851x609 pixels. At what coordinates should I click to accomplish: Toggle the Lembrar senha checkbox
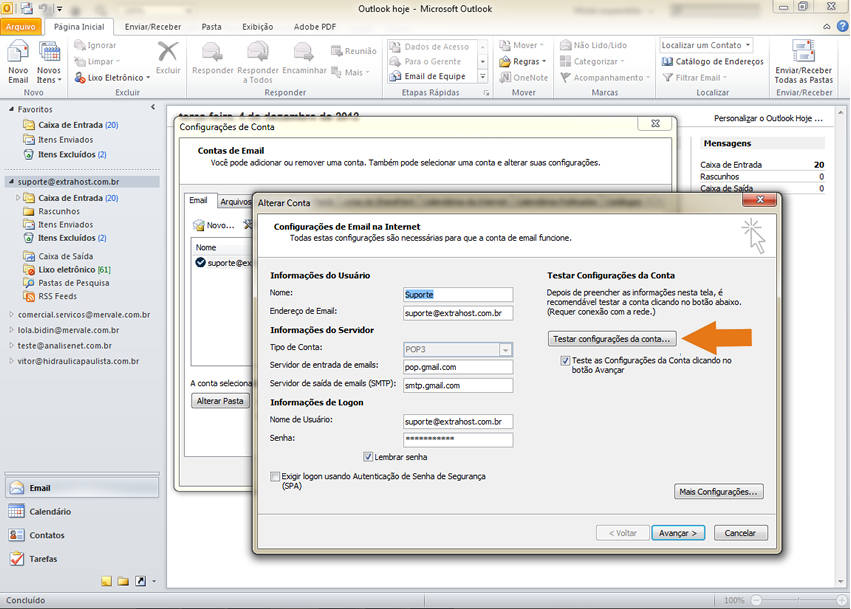tap(368, 457)
